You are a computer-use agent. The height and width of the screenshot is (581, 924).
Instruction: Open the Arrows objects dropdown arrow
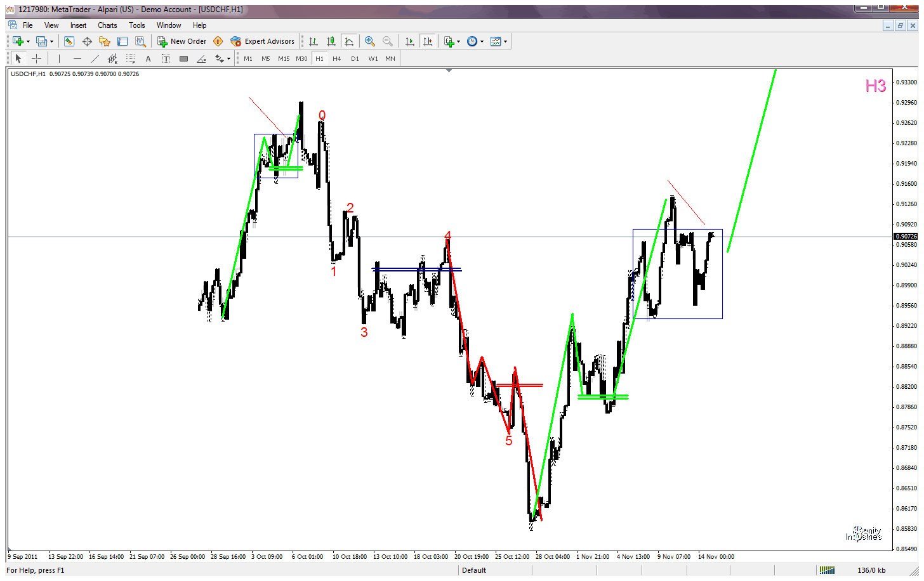point(228,59)
